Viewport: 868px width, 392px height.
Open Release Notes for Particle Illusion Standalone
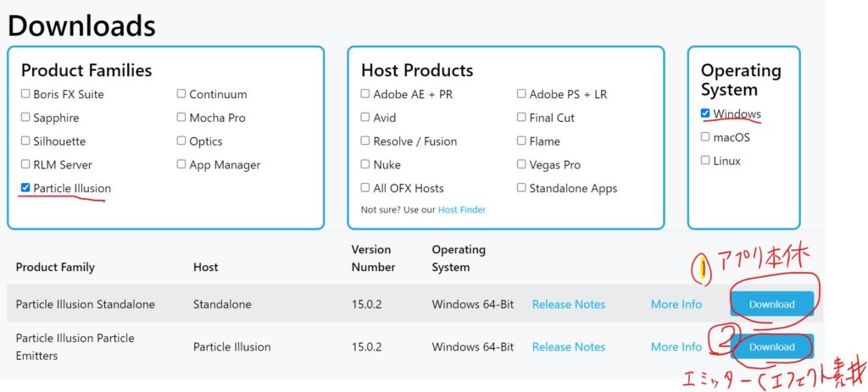(x=569, y=304)
